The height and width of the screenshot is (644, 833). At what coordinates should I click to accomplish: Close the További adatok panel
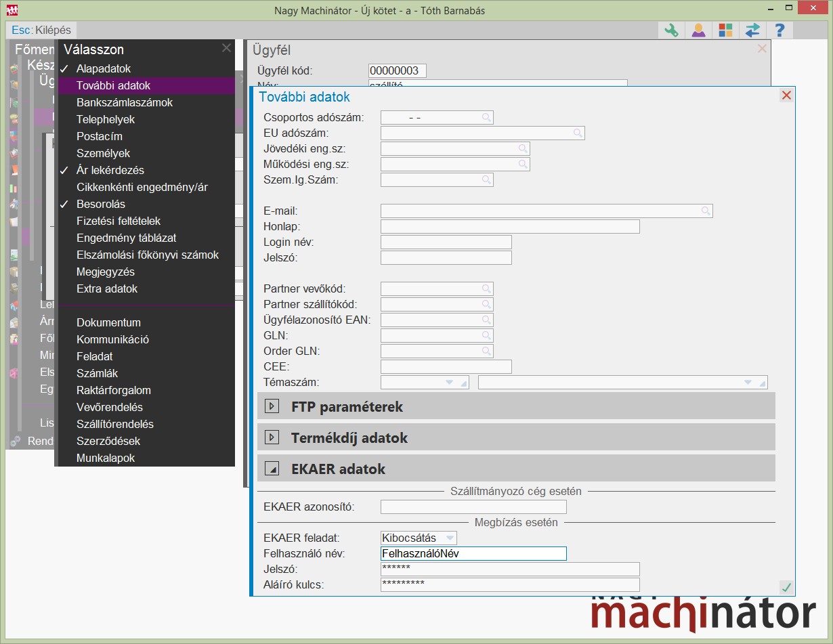point(786,95)
